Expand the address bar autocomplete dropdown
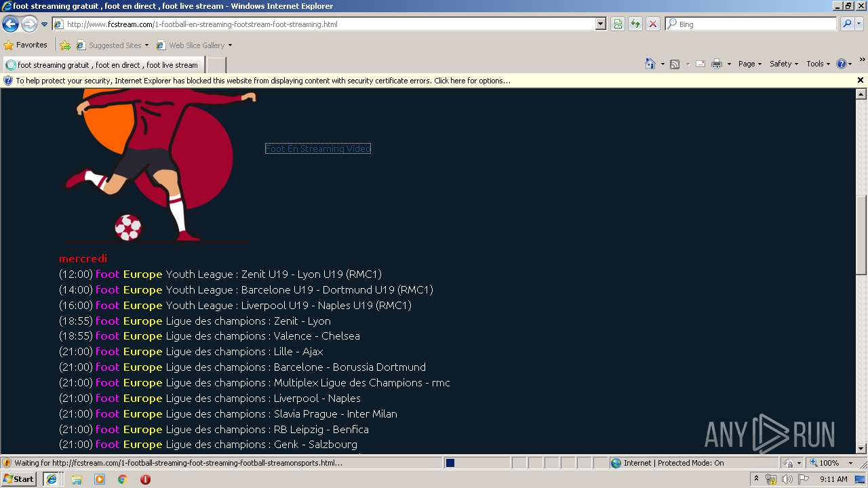868x488 pixels. pyautogui.click(x=600, y=24)
